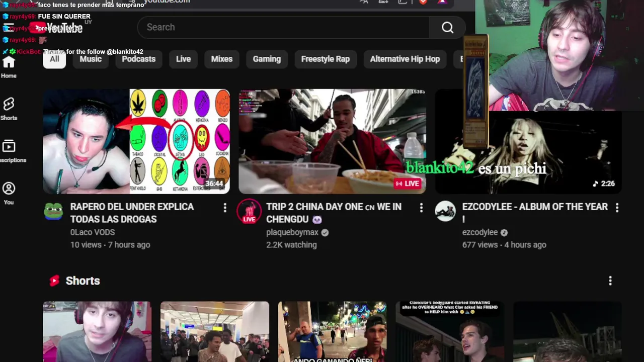Open Rapero del Under video thumbnail

point(136,141)
